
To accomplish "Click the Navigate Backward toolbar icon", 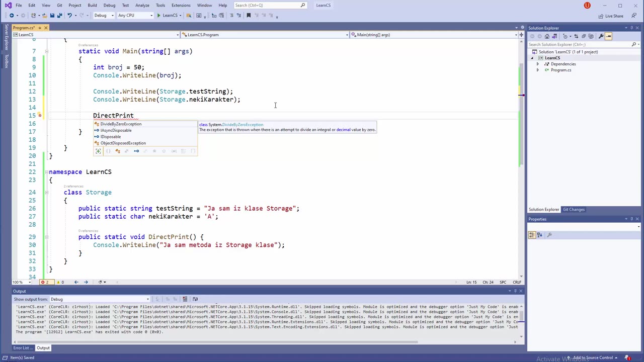I will (x=12, y=16).
